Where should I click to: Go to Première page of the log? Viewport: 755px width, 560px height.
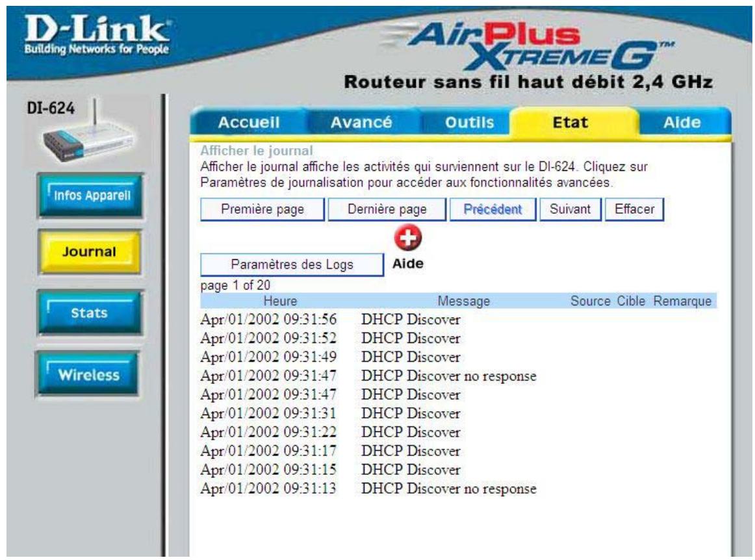(262, 209)
